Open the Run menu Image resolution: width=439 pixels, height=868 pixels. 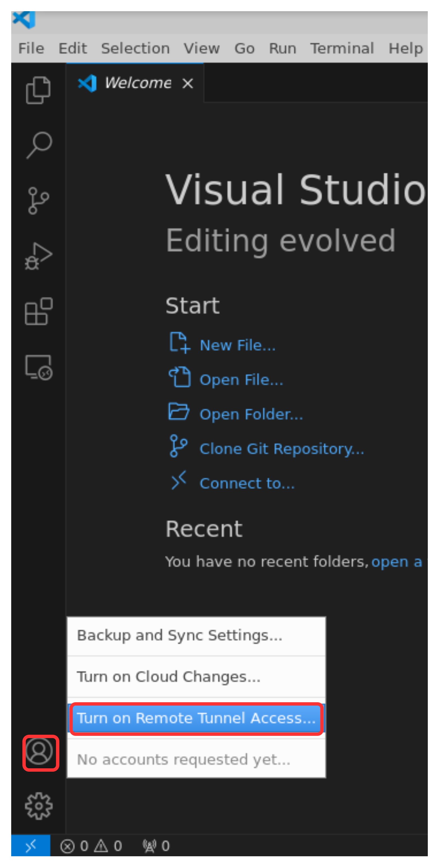pos(282,48)
